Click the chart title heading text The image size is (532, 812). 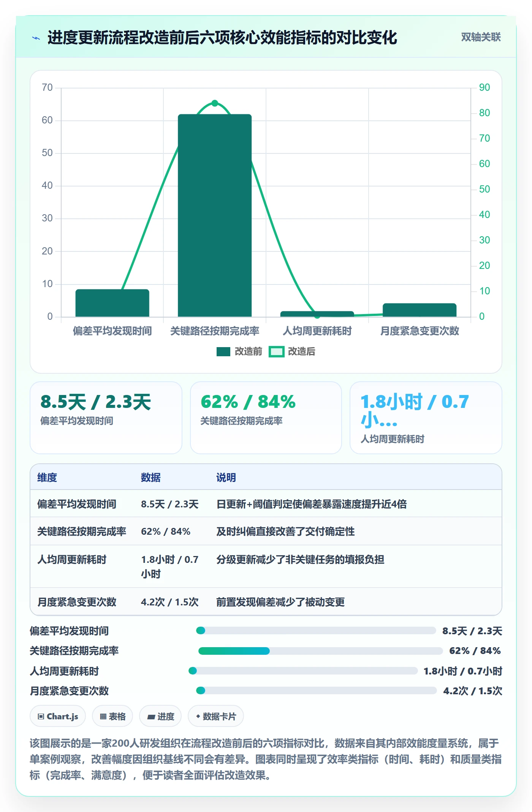(222, 38)
